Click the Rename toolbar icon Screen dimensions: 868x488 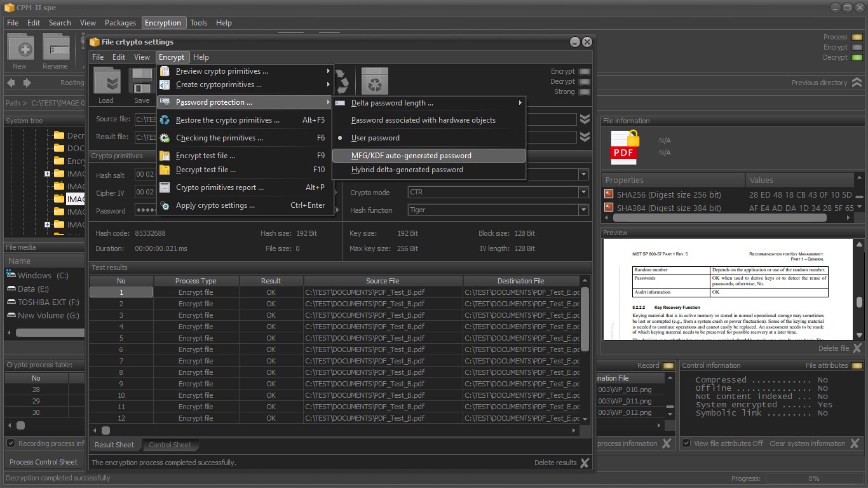click(x=55, y=47)
